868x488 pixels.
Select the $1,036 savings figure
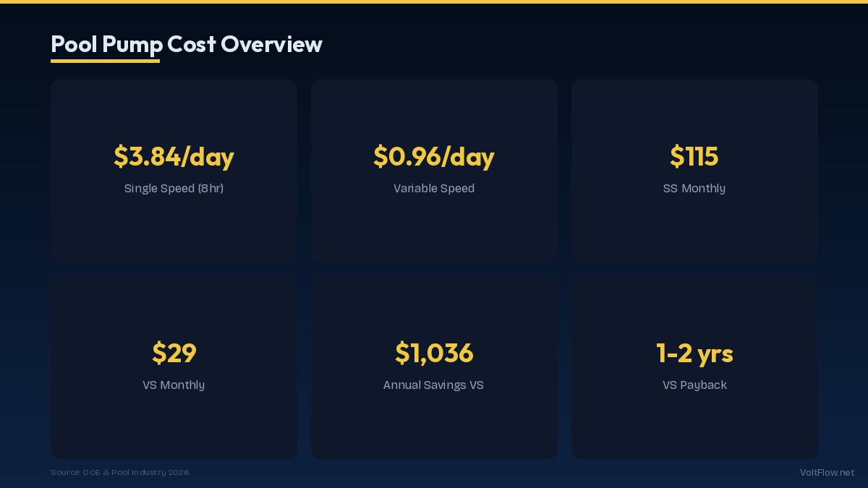[x=434, y=353]
